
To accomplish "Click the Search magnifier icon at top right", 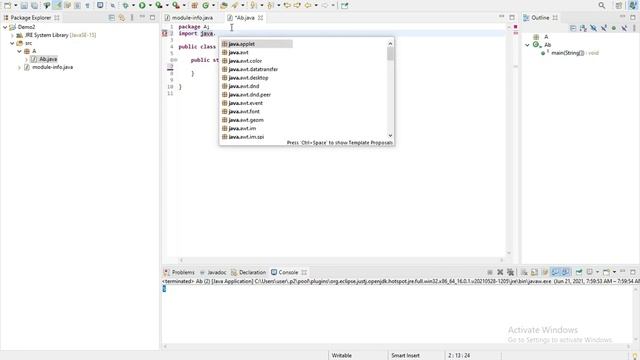I will [602, 5].
